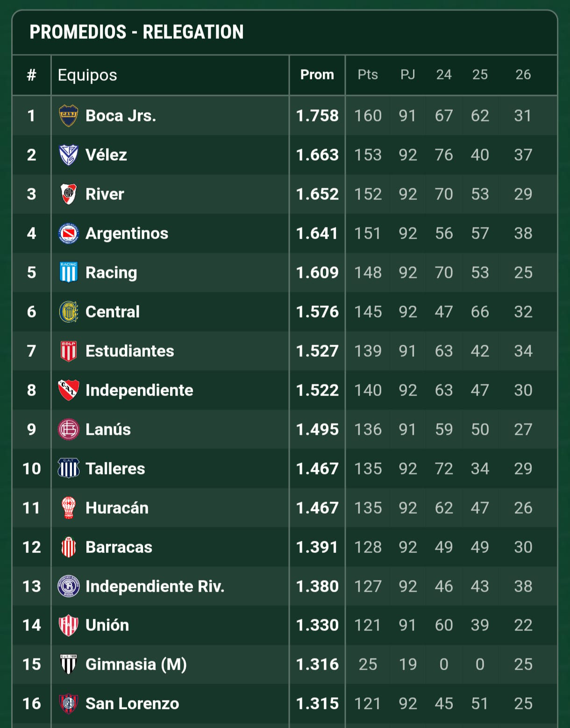570x728 pixels.
Task: Click the Independiente red crest icon
Action: pyautogui.click(x=69, y=390)
